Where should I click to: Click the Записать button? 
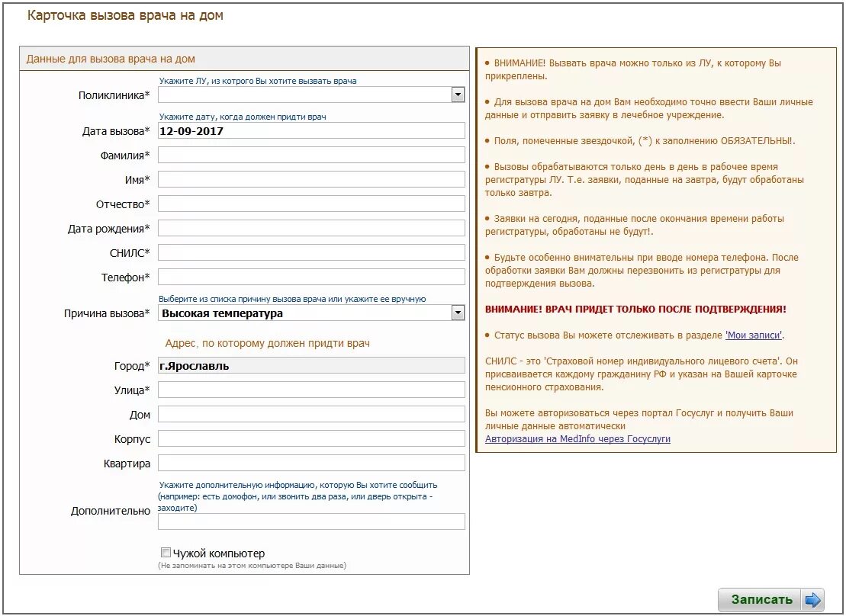771,600
